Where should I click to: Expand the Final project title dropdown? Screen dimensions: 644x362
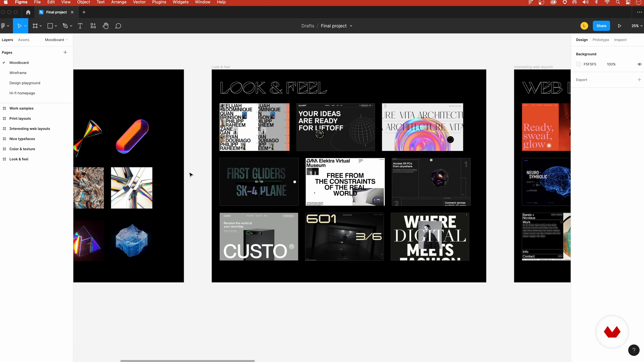(351, 26)
